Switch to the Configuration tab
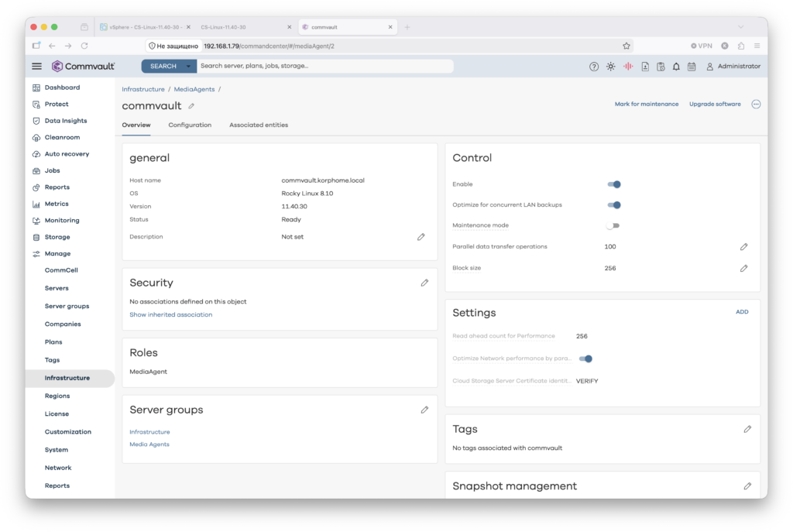The height and width of the screenshot is (532, 793). click(x=190, y=125)
